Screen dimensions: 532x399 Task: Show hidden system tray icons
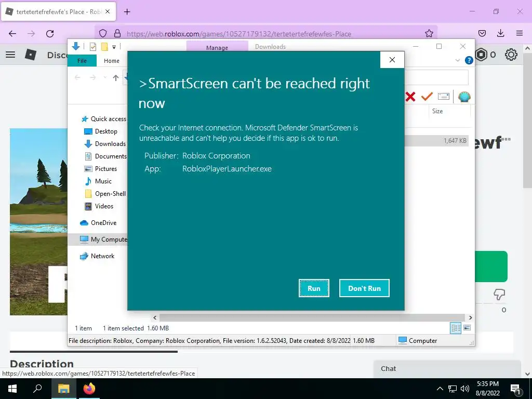pyautogui.click(x=440, y=389)
